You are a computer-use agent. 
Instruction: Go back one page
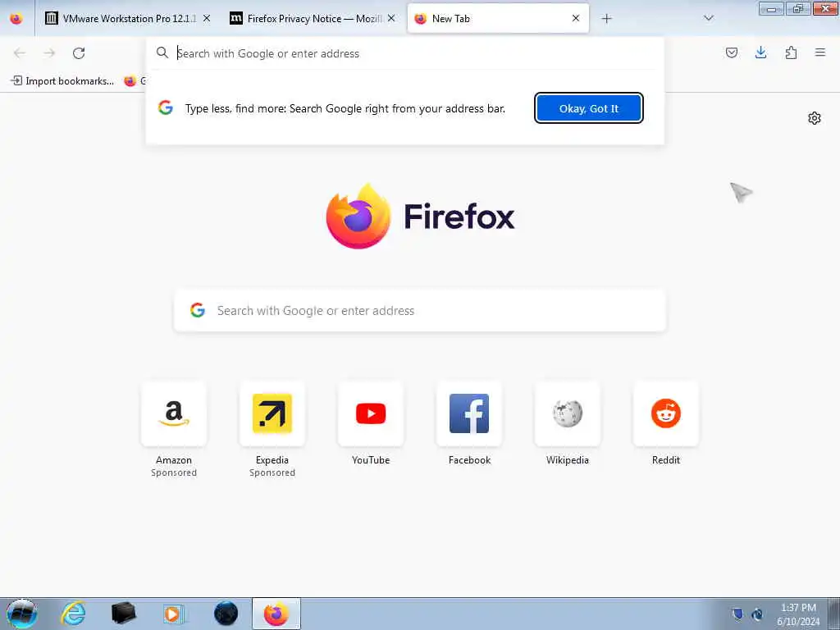(20, 53)
